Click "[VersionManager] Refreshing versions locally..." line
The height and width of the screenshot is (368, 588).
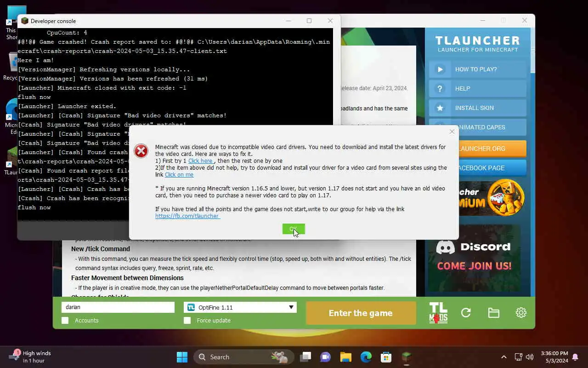point(104,69)
